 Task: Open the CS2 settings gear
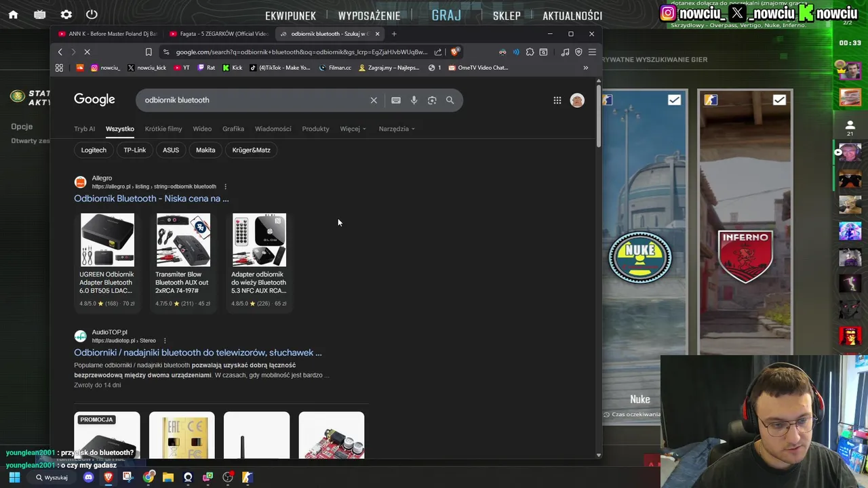(66, 14)
